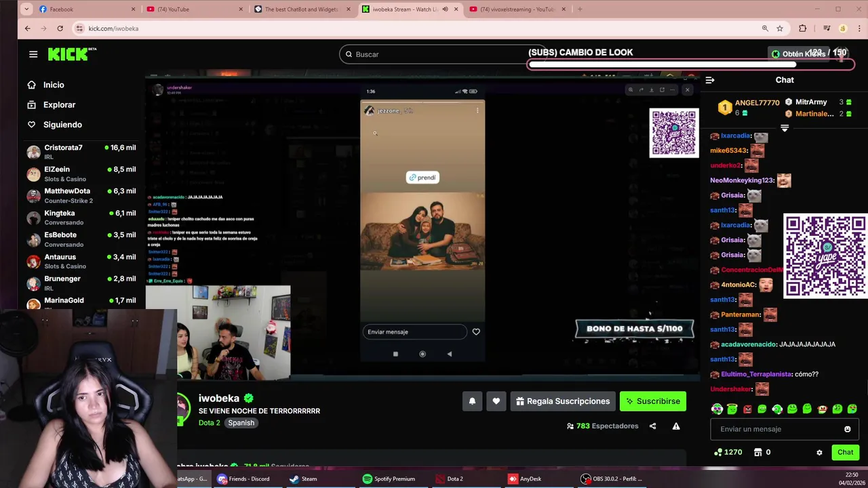
Task: Open Friends - Discord from the taskbar
Action: pyautogui.click(x=243, y=479)
